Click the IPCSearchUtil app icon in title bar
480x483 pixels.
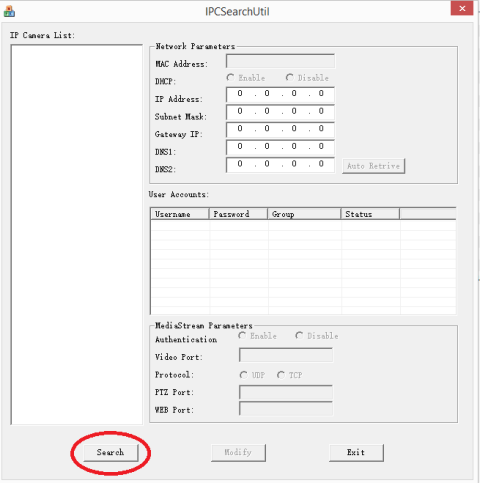pyautogui.click(x=9, y=11)
